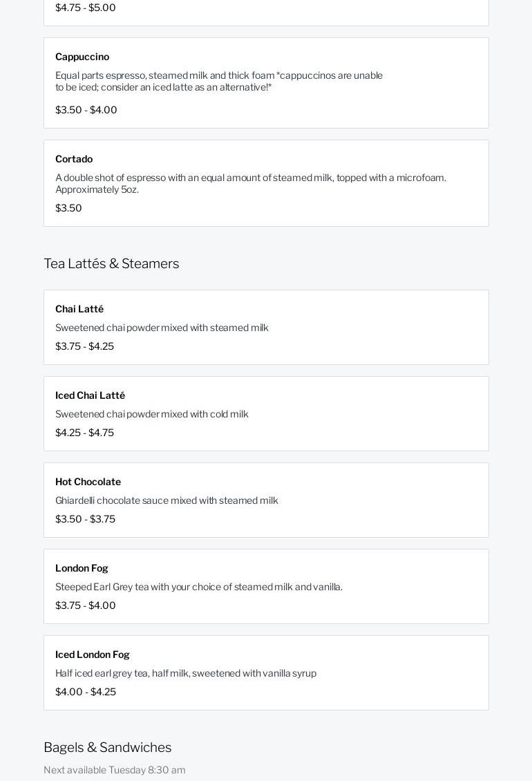This screenshot has width=532, height=781.
Task: Click the Cortado double shot description text
Action: [x=250, y=183]
